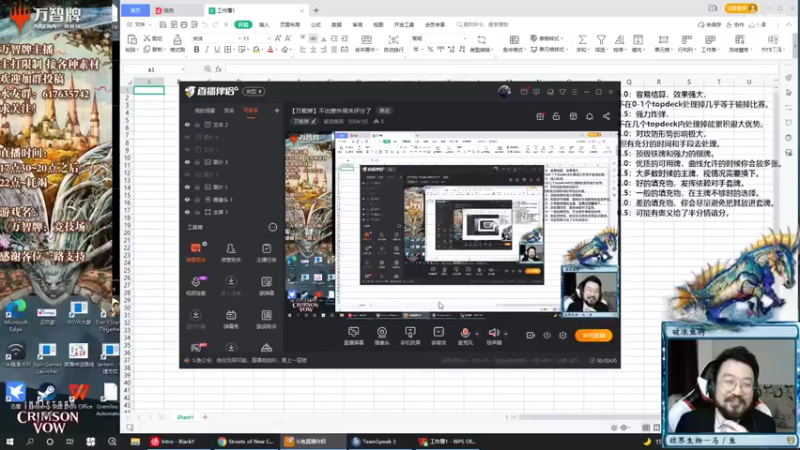
Task: Open the font size dropdown showing 11
Action: (268, 38)
